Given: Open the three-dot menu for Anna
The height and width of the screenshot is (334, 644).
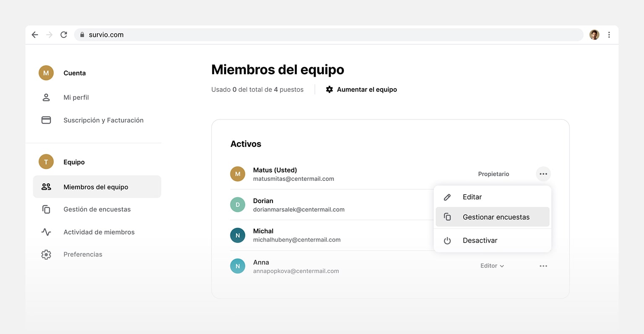Looking at the screenshot, I should (543, 266).
